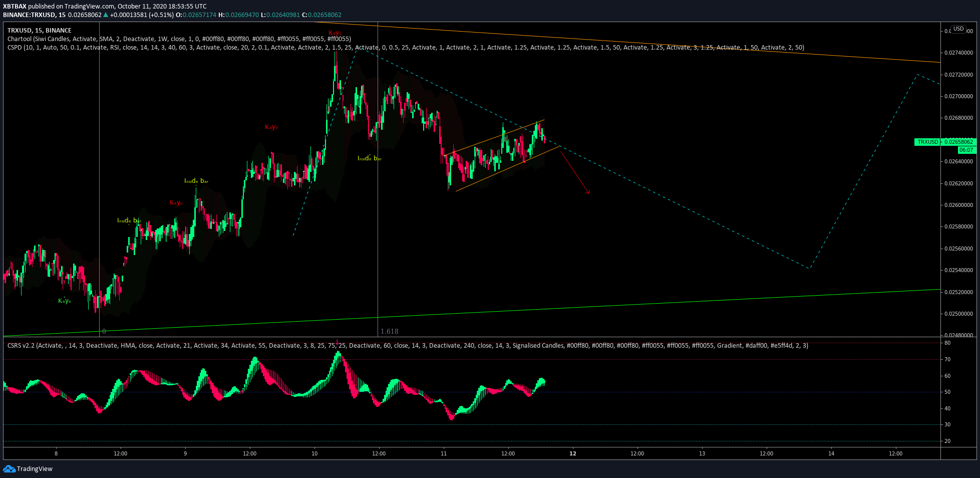Click date 11 on the time axis
The width and height of the screenshot is (980, 478).
click(444, 453)
